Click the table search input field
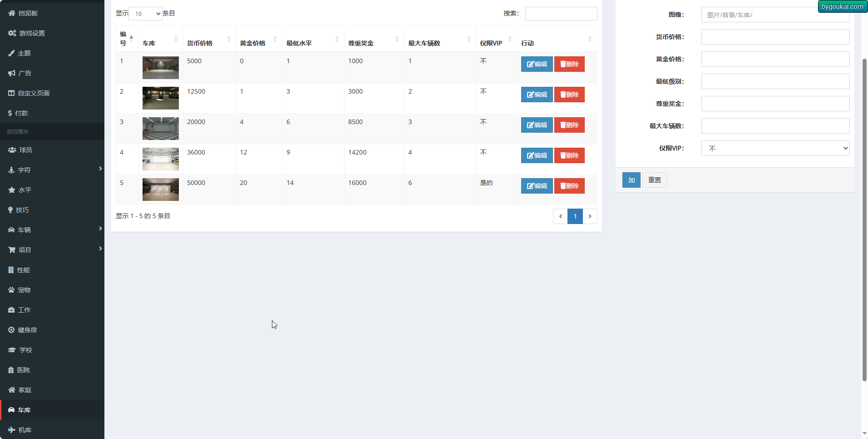This screenshot has width=868, height=439. pos(561,14)
